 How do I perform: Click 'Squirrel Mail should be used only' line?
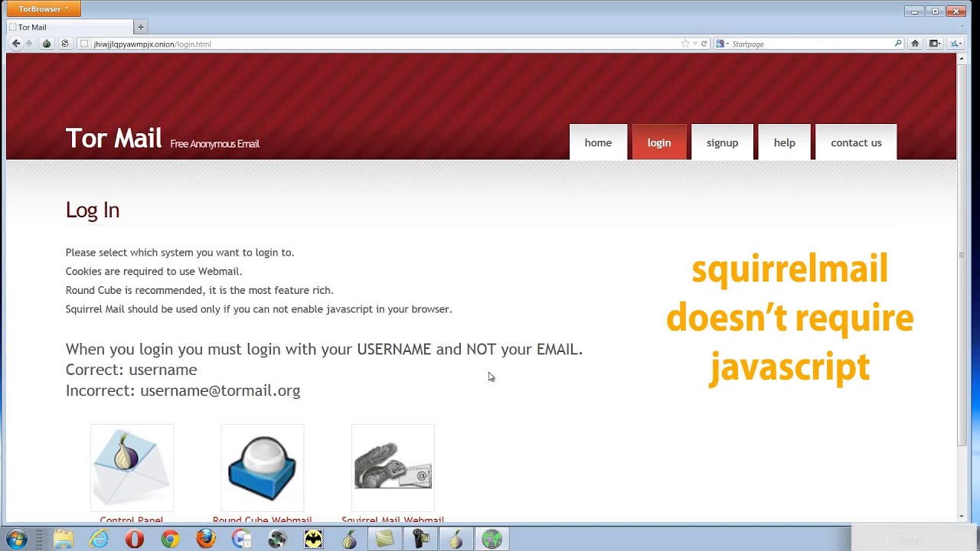point(259,309)
